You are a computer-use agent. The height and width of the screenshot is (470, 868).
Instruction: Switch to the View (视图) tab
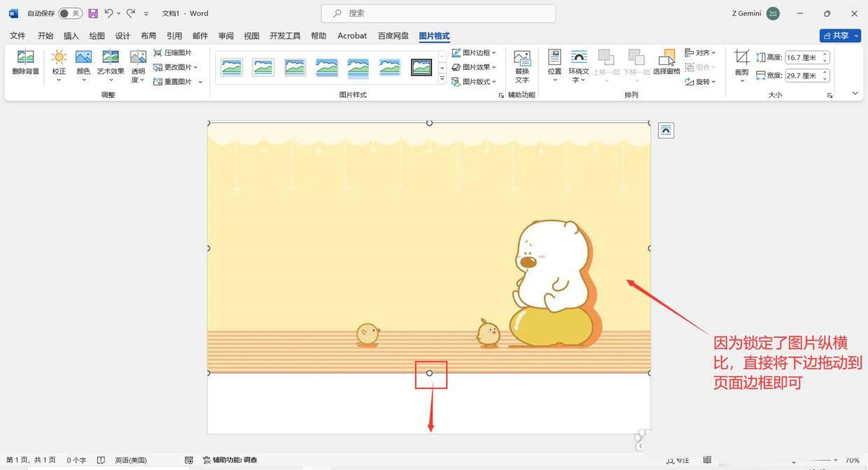252,36
